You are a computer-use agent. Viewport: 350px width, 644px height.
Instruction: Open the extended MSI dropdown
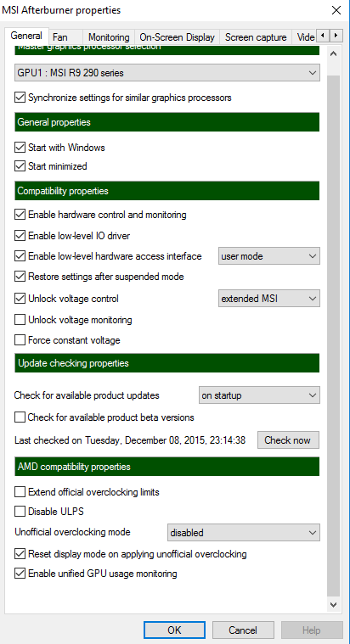[x=269, y=299]
